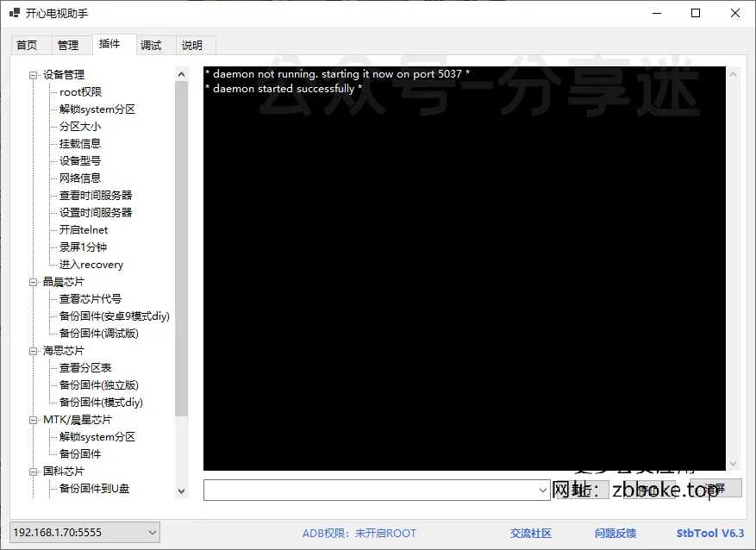Run the 开启telnet plugin
Screen dimensions: 756x550
point(84,230)
